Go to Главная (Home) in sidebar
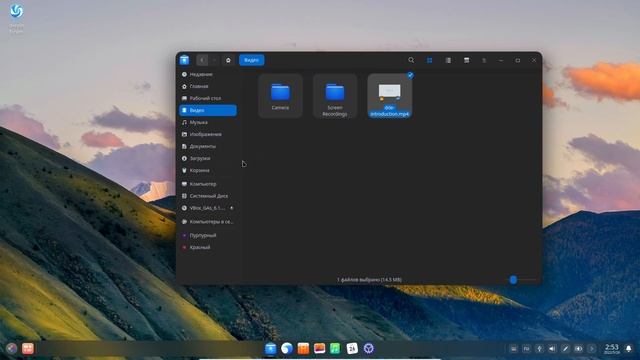 pos(208,87)
